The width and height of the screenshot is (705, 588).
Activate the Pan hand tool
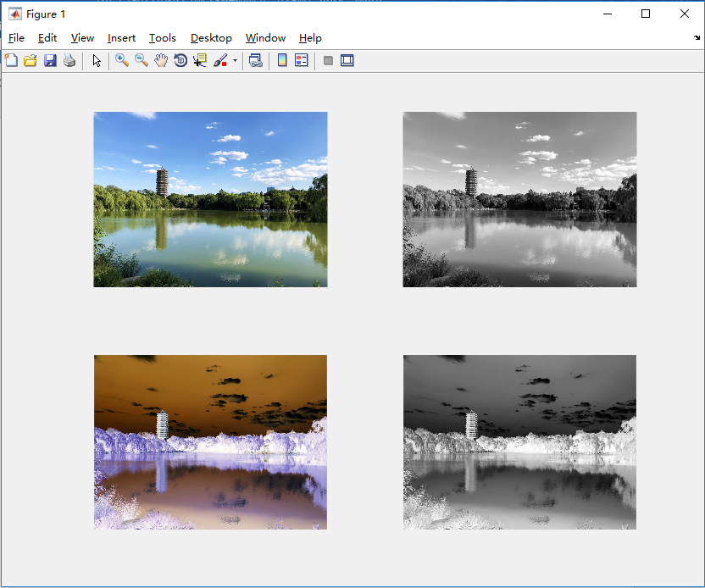pyautogui.click(x=161, y=60)
